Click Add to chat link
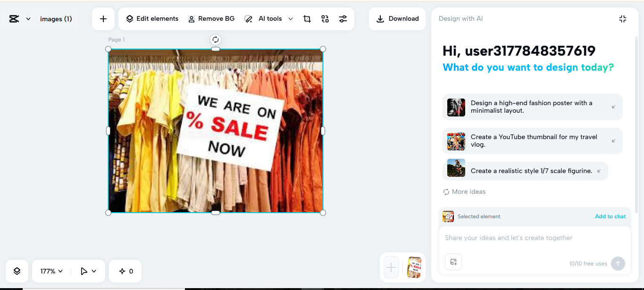Image resolution: width=644 pixels, height=290 pixels. (610, 216)
